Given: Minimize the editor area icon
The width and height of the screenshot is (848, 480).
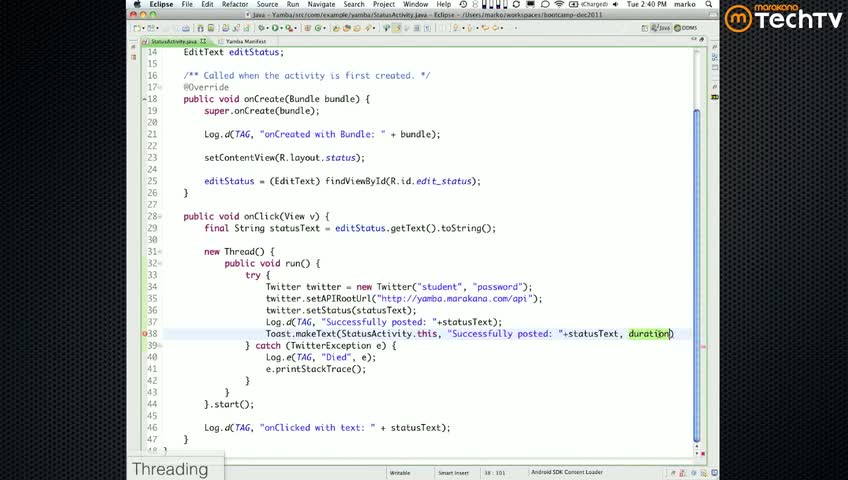Looking at the screenshot, I should (x=694, y=39).
